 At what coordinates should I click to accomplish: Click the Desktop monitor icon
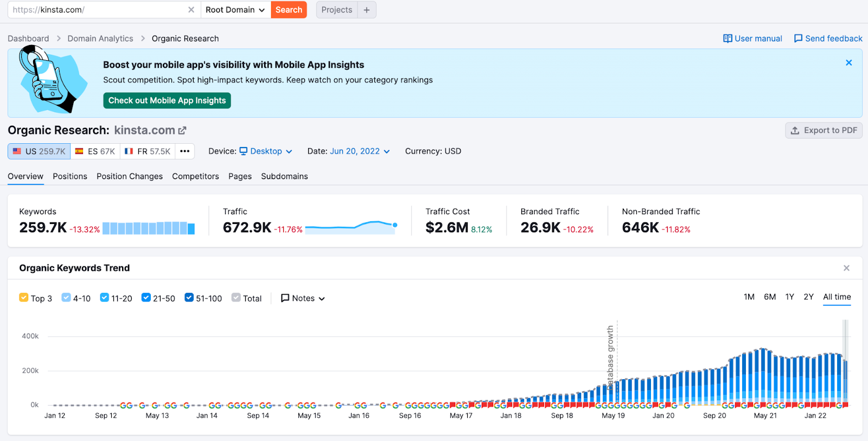coord(244,151)
